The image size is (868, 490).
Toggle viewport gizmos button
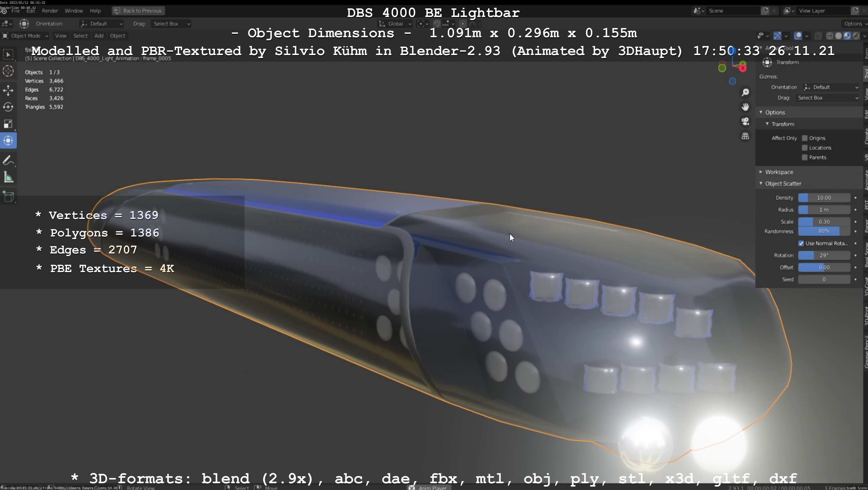(777, 36)
